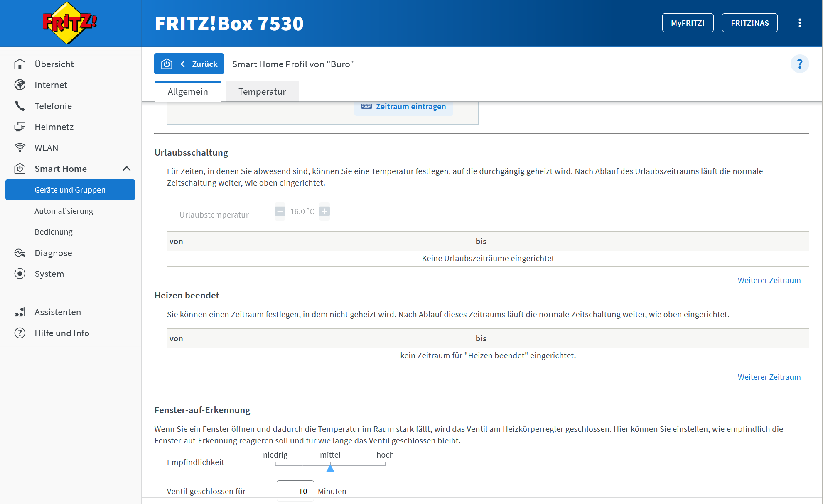Increase the Urlaubstemperatur with the plus button
Viewport: 823px width, 504px height.
pyautogui.click(x=324, y=211)
